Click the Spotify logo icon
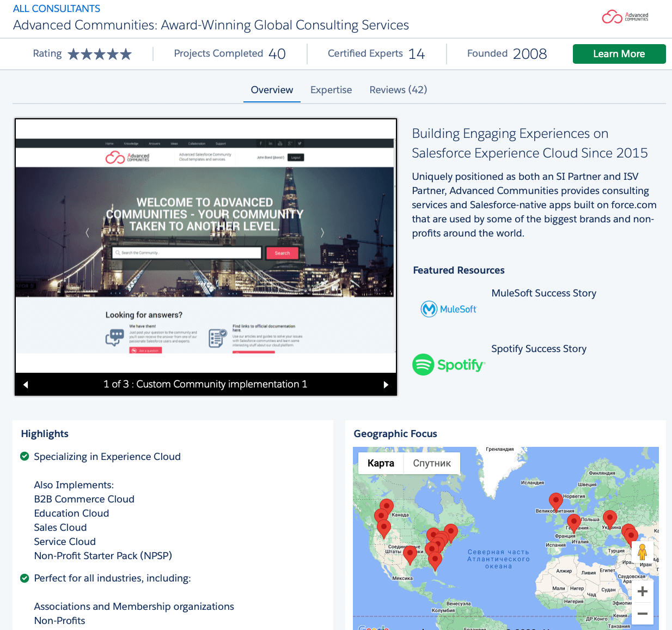The width and height of the screenshot is (672, 630). pyautogui.click(x=423, y=364)
